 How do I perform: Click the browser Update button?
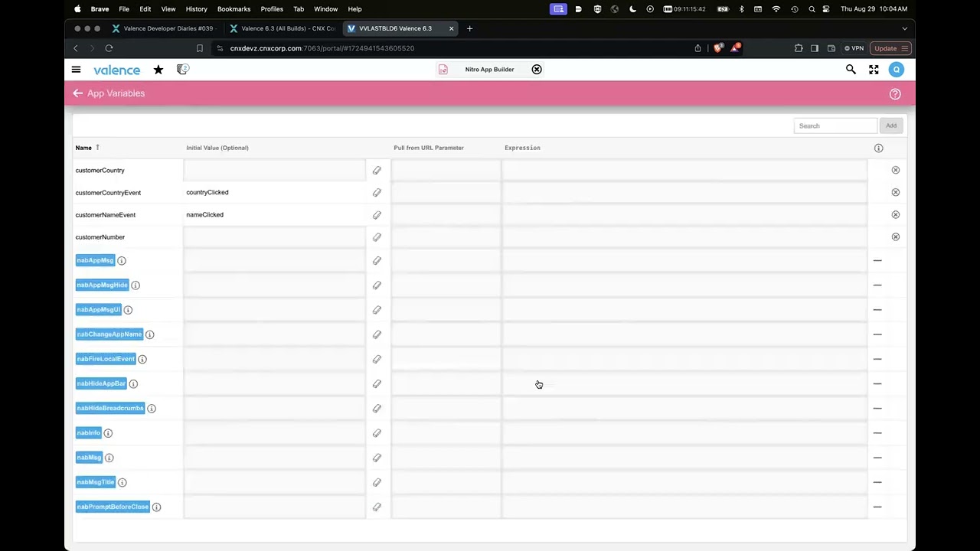[x=890, y=48]
